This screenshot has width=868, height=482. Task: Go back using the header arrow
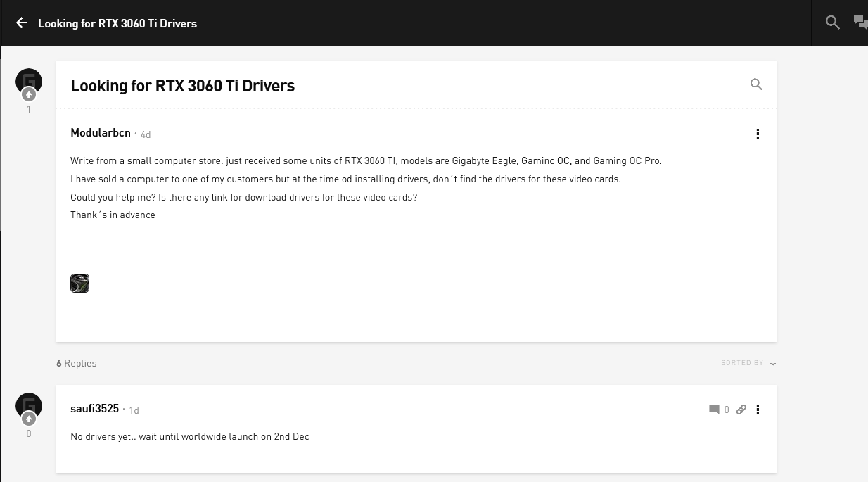pyautogui.click(x=22, y=23)
